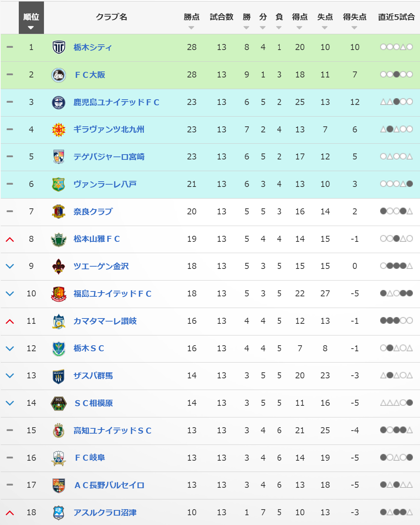Sort table by 勝 wins column
Screen dimensions: 420x525
click(x=246, y=27)
